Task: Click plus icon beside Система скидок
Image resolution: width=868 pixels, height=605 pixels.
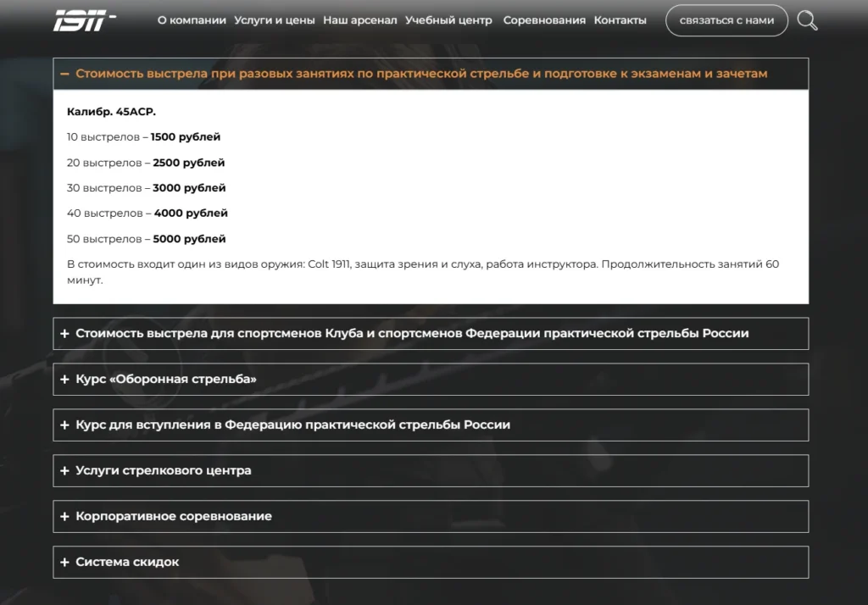Action: (64, 562)
